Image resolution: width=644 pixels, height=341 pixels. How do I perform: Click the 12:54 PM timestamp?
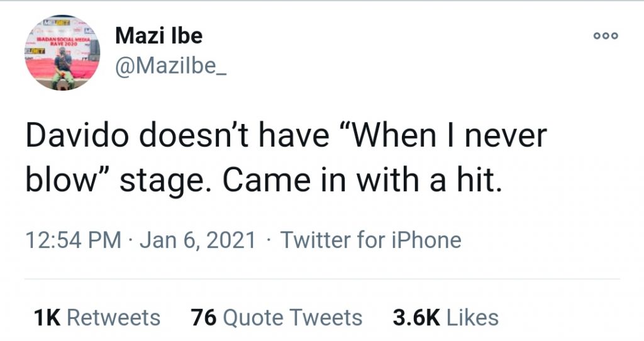(73, 240)
